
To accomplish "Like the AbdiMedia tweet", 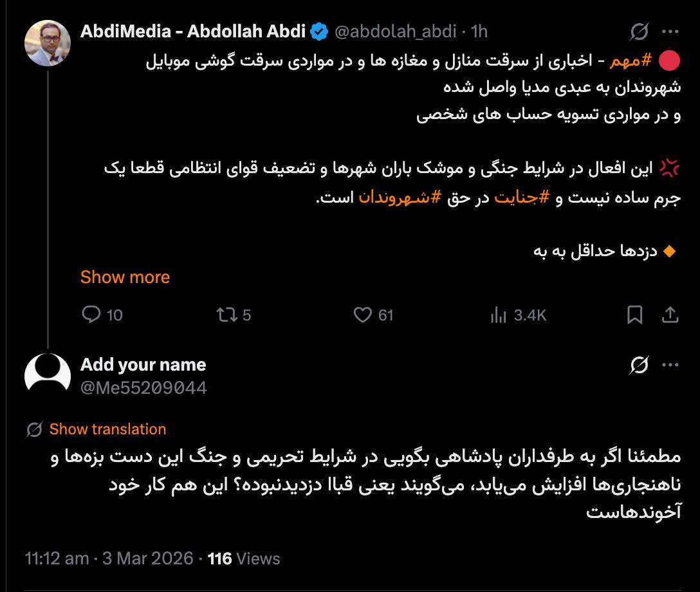I will pyautogui.click(x=364, y=315).
